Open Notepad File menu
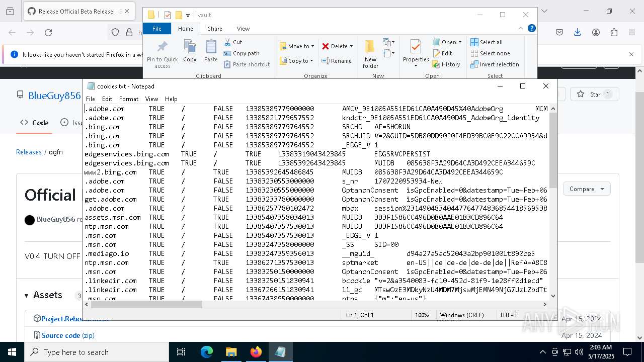Image resolution: width=644 pixels, height=362 pixels. (91, 99)
